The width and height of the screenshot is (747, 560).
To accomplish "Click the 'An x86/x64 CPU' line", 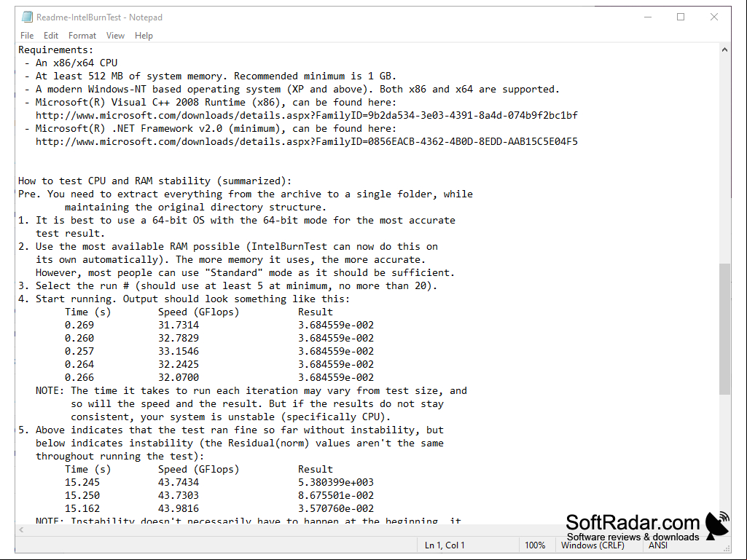I will tap(77, 63).
